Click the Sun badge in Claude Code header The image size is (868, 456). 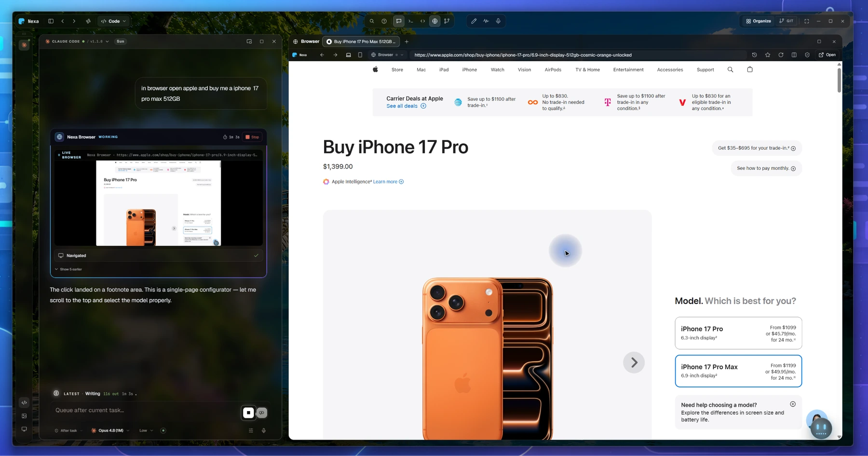coord(121,41)
